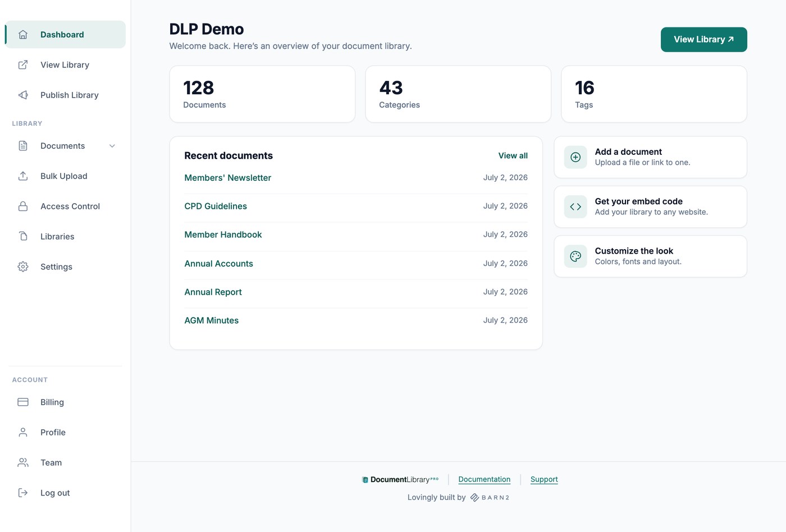Go to Bulk Upload in the sidebar
The height and width of the screenshot is (532, 786).
(x=65, y=176)
